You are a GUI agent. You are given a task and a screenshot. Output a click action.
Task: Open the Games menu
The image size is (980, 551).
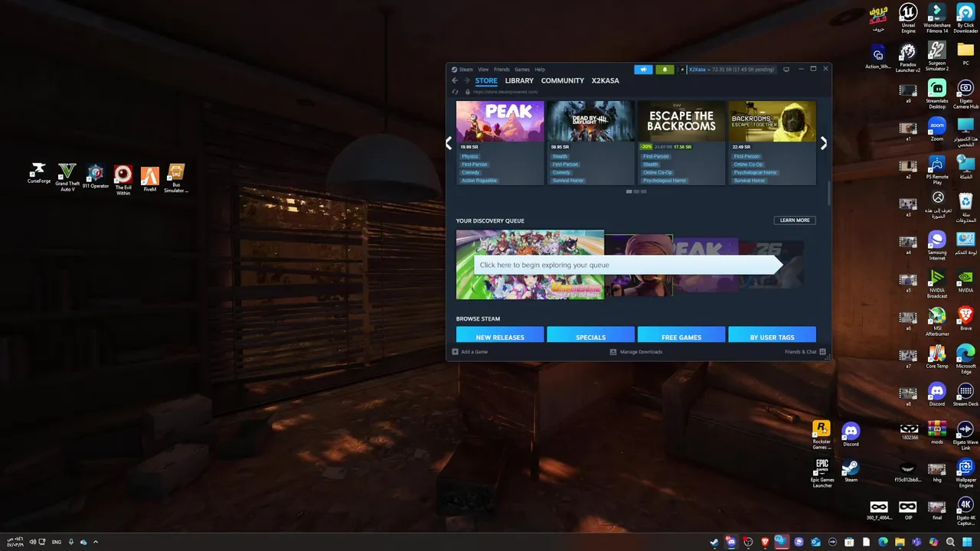[522, 70]
